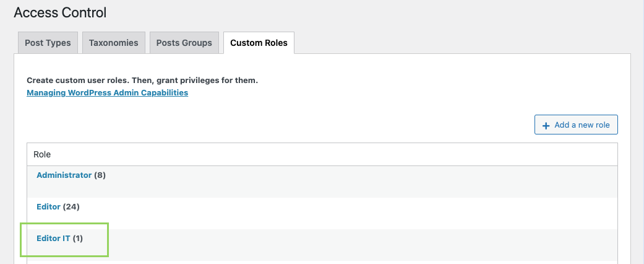Open Managing WordPress Admin Capabilities link
The width and height of the screenshot is (644, 264).
(107, 92)
